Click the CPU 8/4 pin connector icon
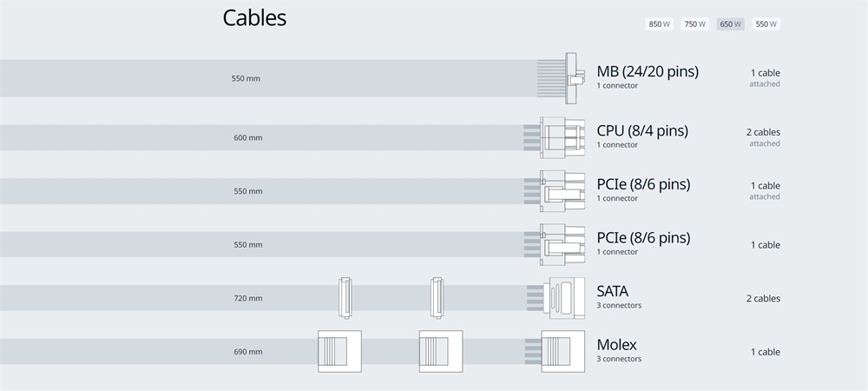868x391 pixels. click(554, 137)
